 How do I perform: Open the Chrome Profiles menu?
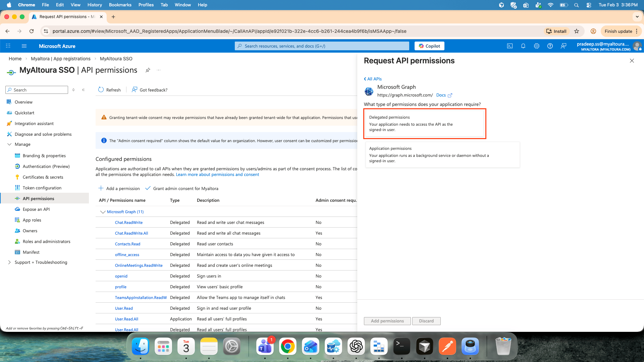coord(146,5)
